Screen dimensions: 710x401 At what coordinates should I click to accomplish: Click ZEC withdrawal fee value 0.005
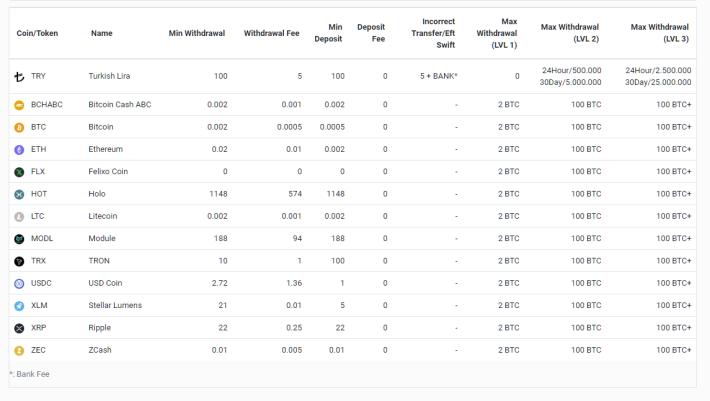[x=292, y=350]
